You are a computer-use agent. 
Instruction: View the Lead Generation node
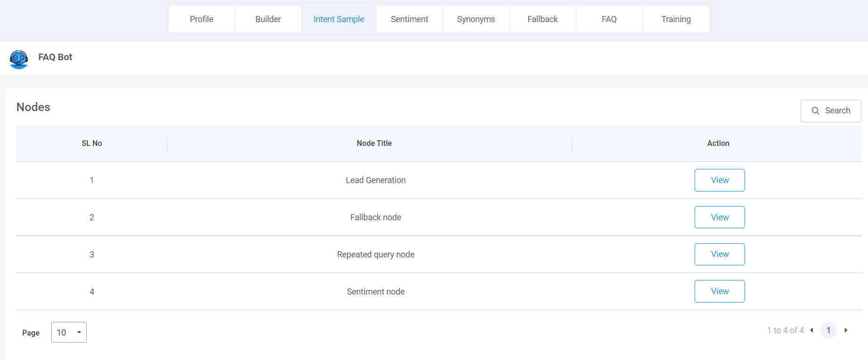click(720, 180)
